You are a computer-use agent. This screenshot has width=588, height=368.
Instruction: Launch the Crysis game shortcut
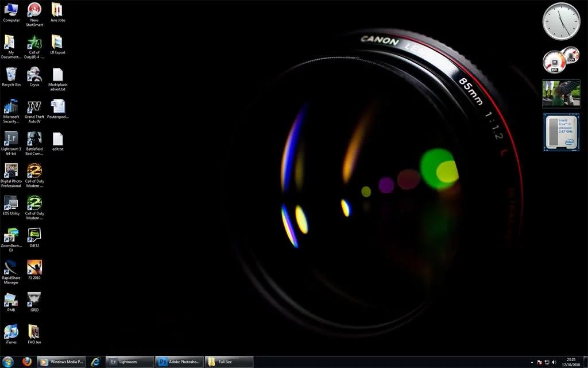click(x=34, y=77)
